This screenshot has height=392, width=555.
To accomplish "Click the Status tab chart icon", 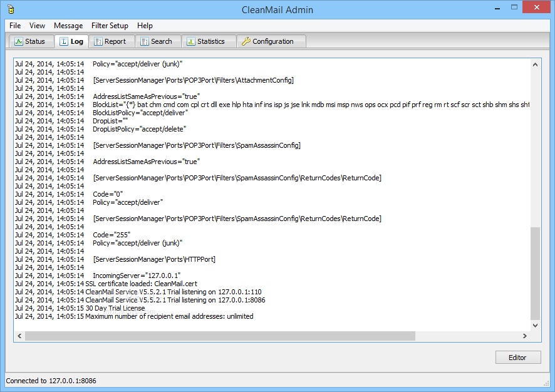I will 18,42.
